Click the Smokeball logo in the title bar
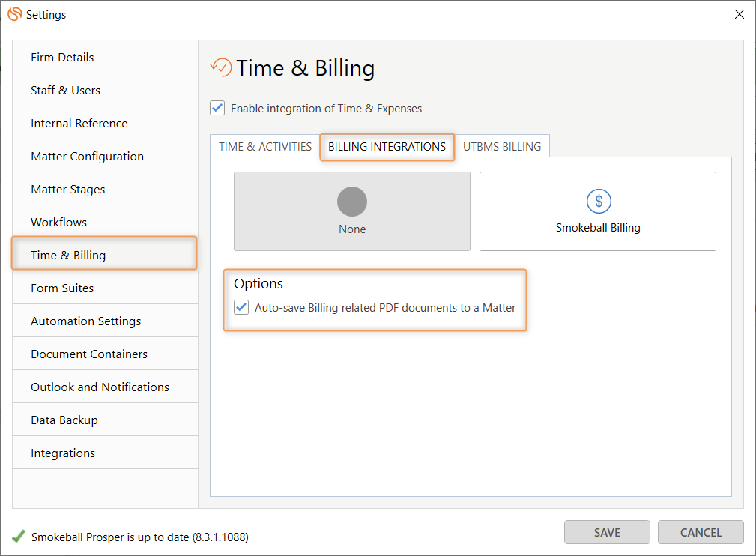The image size is (756, 556). pyautogui.click(x=13, y=14)
